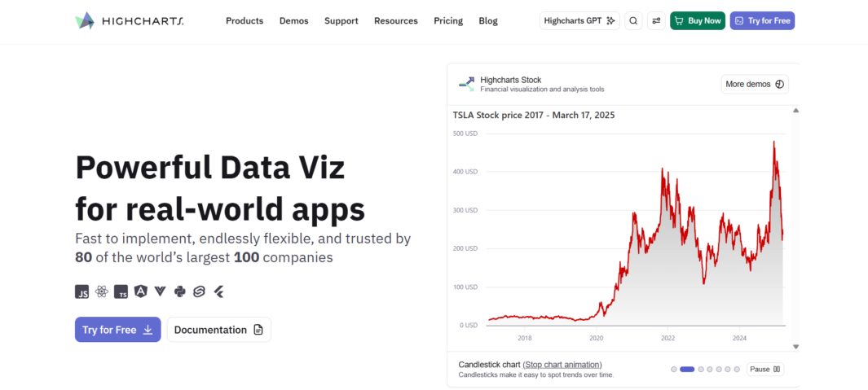
Task: Choose the TypeScript icon
Action: pos(121,292)
